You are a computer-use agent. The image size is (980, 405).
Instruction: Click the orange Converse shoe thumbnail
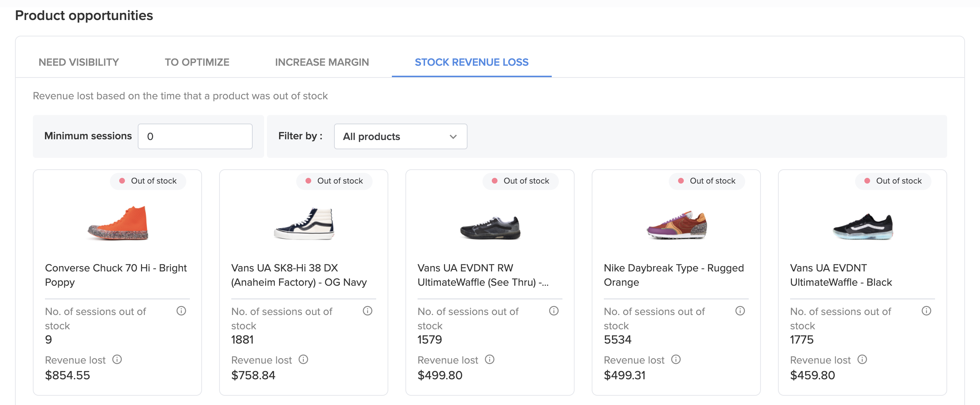(118, 223)
